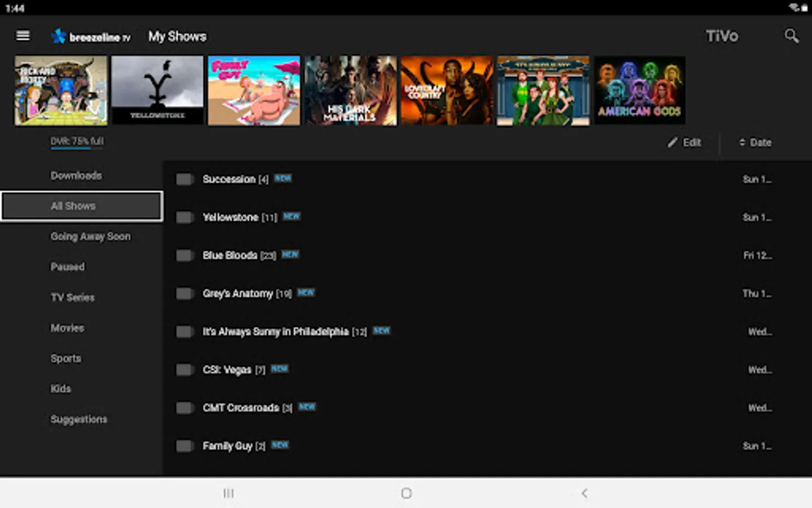Image resolution: width=812 pixels, height=508 pixels.
Task: Open the Yellowstone poster thumbnail
Action: (x=157, y=90)
